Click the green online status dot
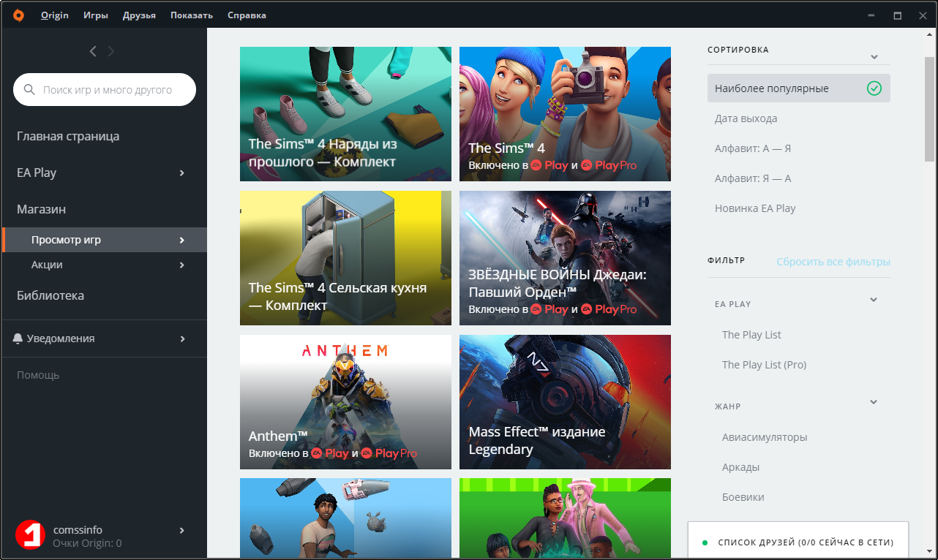938x560 pixels. [705, 543]
